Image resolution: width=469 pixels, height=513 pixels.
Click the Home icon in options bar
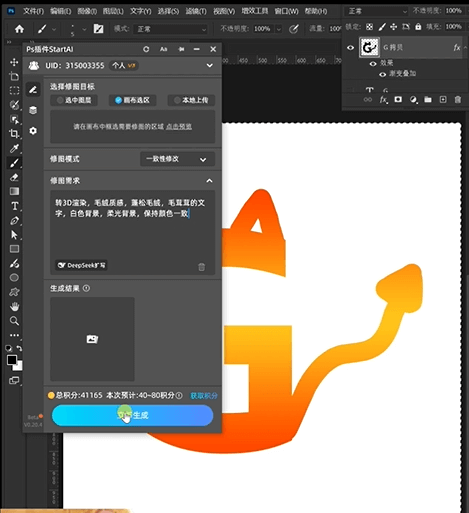tap(19, 29)
